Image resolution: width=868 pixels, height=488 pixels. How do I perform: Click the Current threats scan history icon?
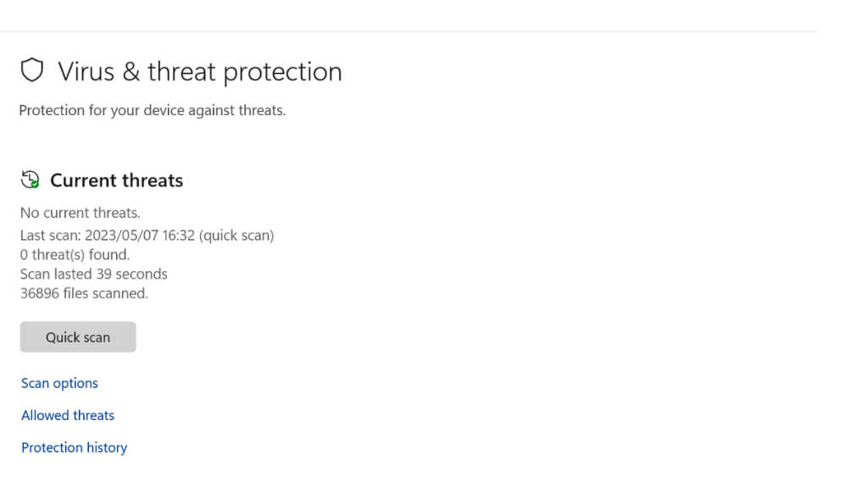point(30,180)
